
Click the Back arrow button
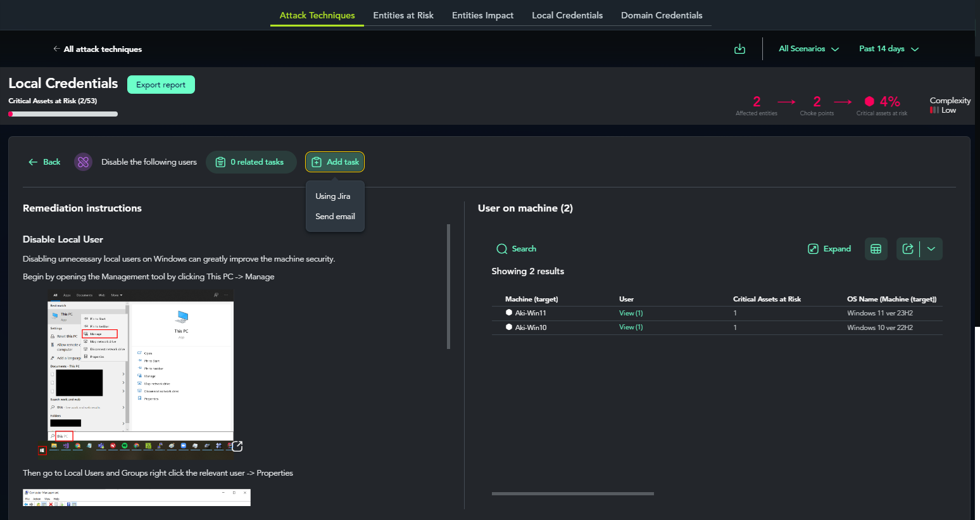pos(44,162)
